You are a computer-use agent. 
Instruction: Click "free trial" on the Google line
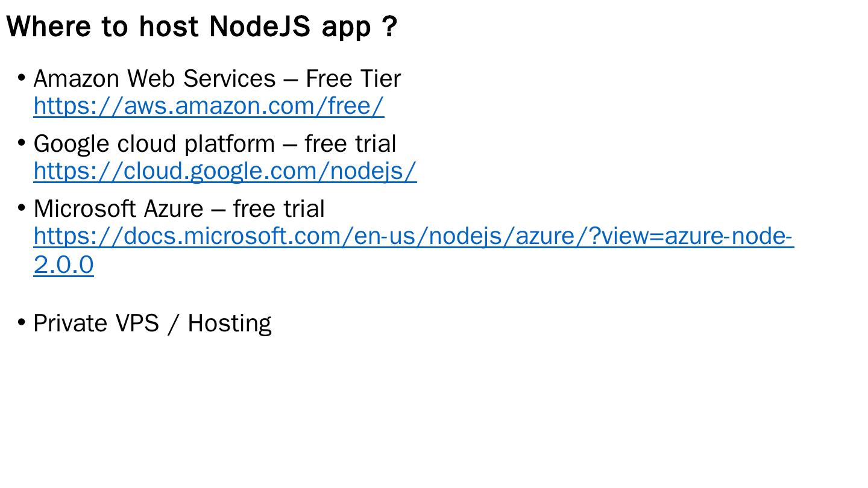[350, 144]
